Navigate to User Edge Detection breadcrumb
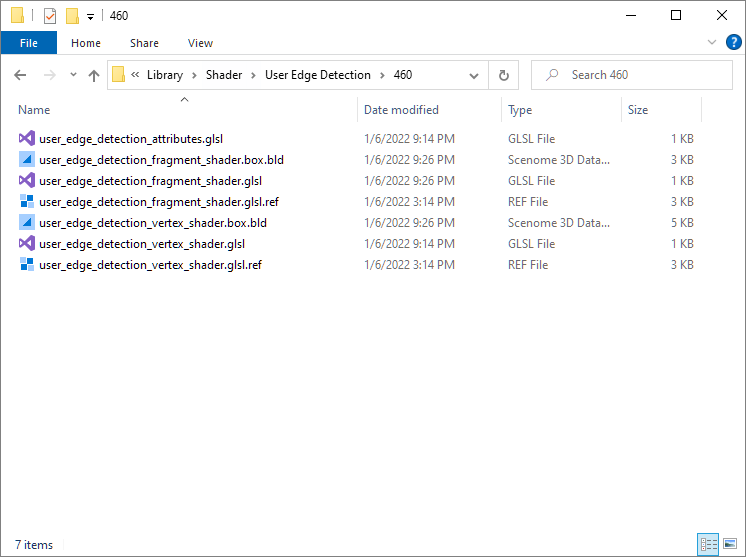 [317, 75]
